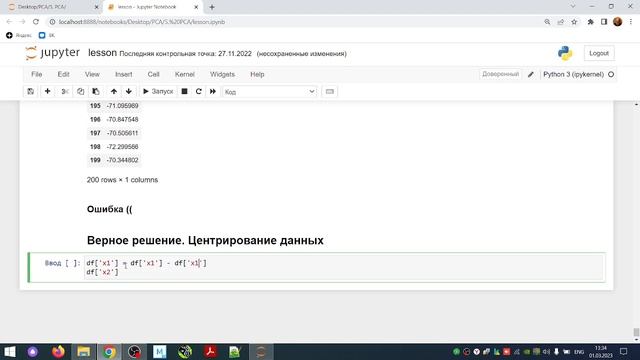Insert cell below with plus icon
640x360 pixels.
pyautogui.click(x=47, y=91)
